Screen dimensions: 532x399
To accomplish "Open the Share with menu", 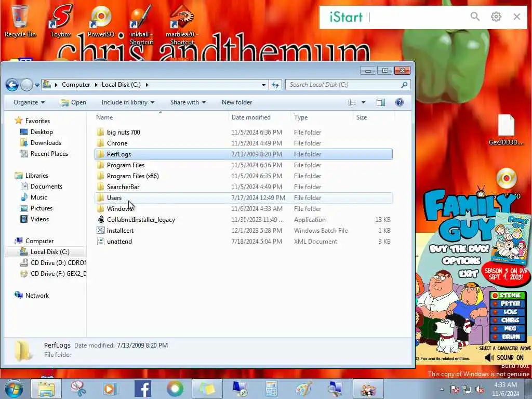I will pyautogui.click(x=188, y=102).
